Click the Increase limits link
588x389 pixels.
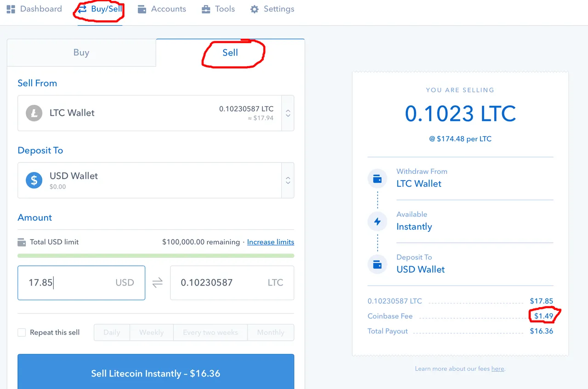[271, 242]
